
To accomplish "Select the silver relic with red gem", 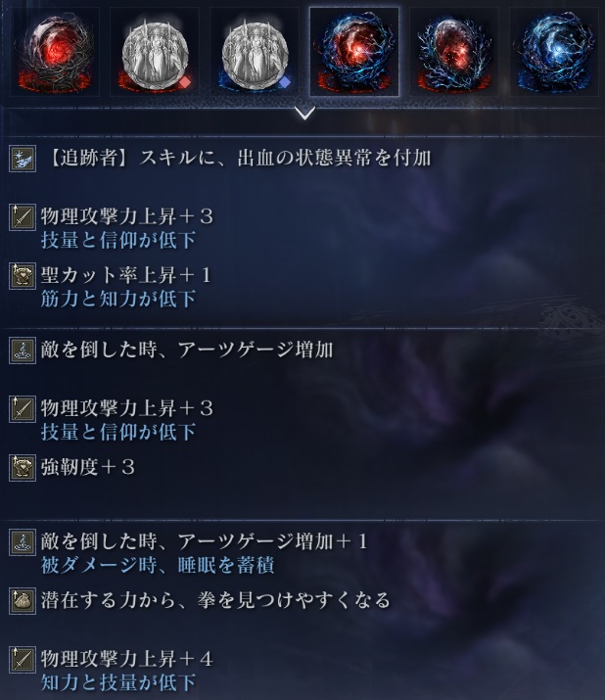I will (x=155, y=52).
